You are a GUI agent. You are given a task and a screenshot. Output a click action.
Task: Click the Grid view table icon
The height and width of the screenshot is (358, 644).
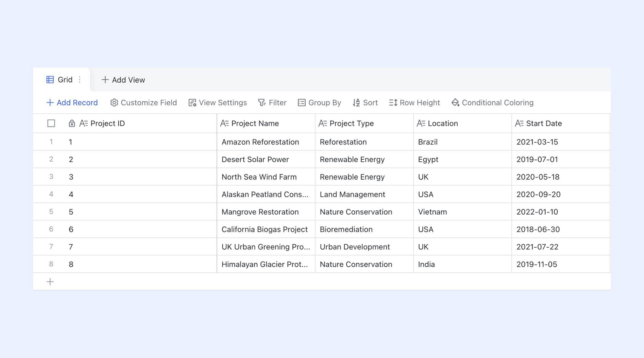click(50, 80)
